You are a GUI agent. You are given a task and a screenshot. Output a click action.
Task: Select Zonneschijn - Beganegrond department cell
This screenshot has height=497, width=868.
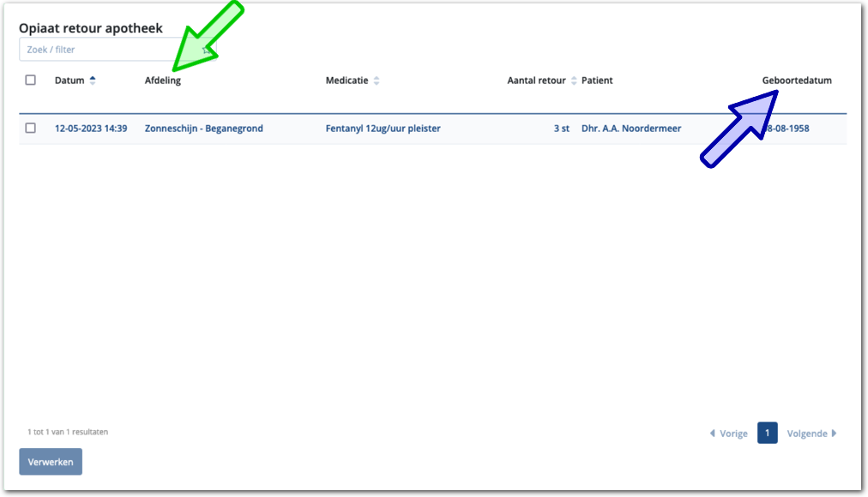(203, 129)
